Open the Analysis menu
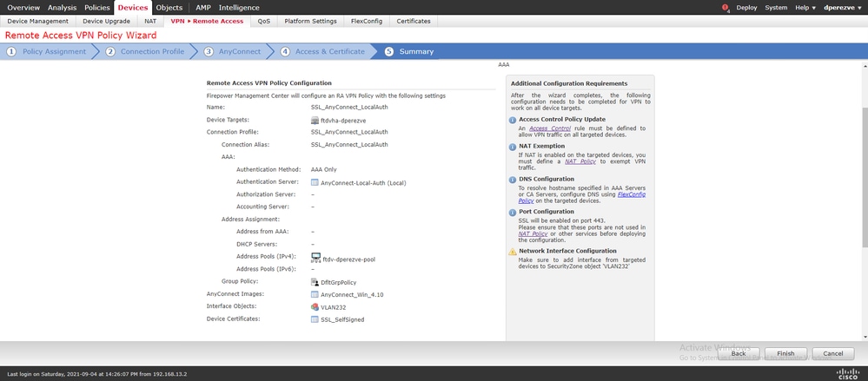Screen dimensions: 868x381 (x=62, y=8)
